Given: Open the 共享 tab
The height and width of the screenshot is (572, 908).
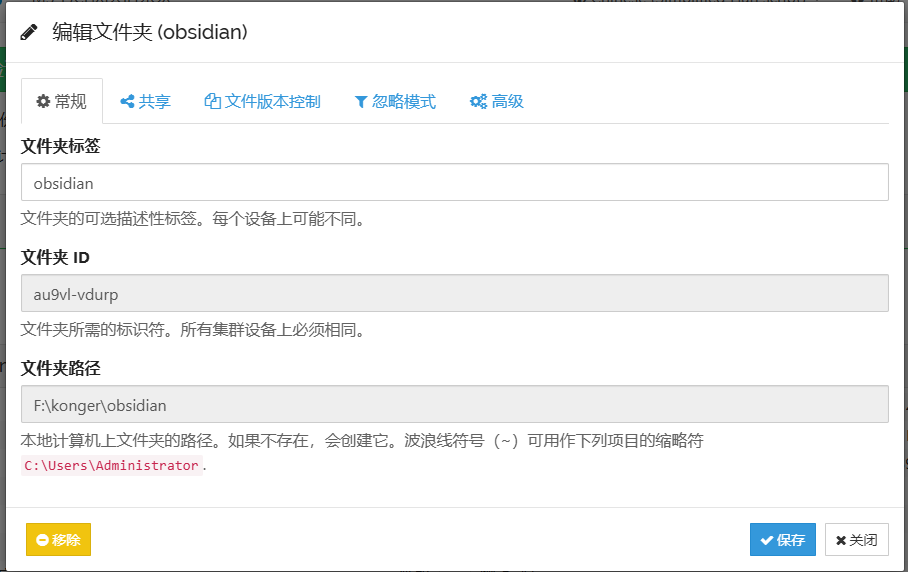Looking at the screenshot, I should 145,101.
